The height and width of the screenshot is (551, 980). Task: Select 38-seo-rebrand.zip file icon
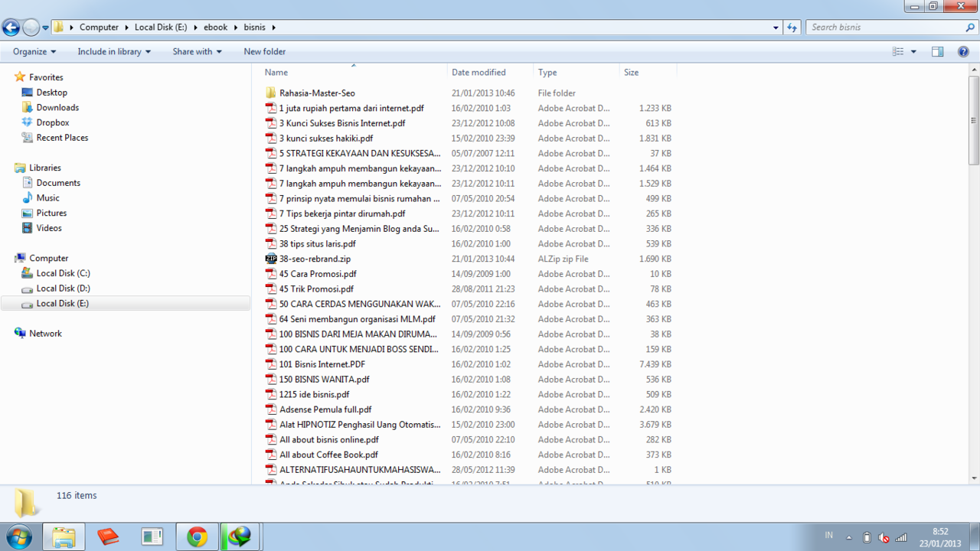click(271, 259)
